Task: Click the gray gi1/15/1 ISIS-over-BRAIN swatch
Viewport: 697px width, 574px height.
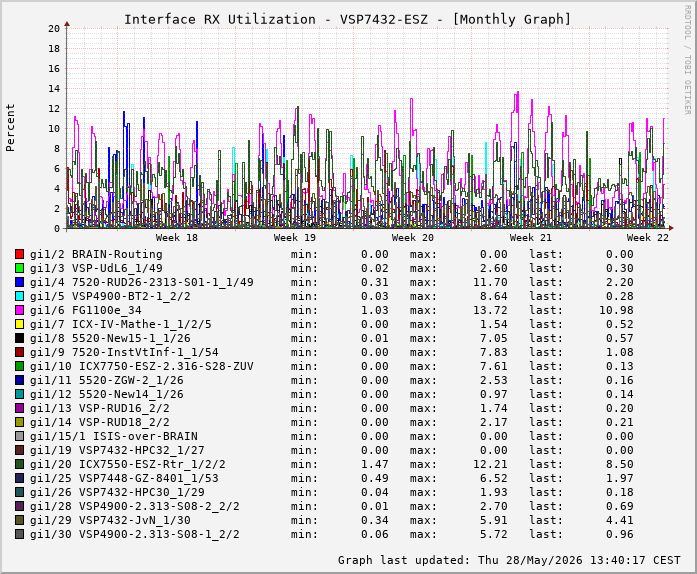Action: pyautogui.click(x=20, y=436)
